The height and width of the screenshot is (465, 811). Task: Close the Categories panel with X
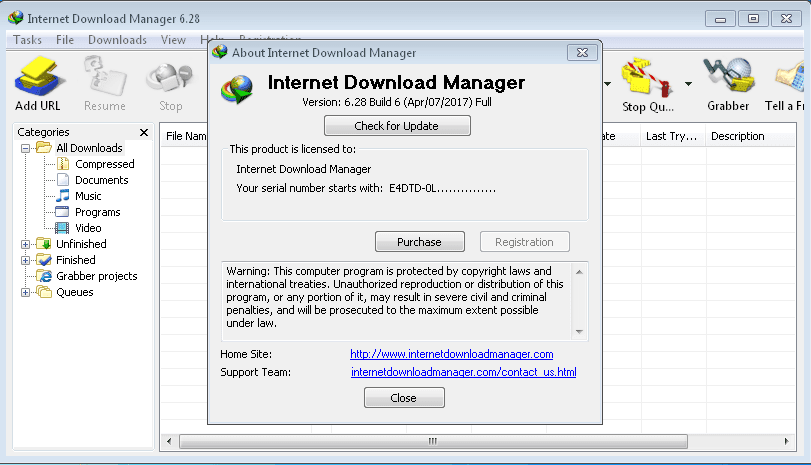point(144,132)
